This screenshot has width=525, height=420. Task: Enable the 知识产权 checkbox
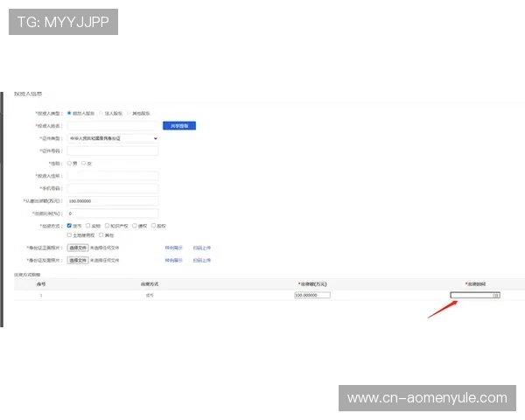[x=107, y=225]
